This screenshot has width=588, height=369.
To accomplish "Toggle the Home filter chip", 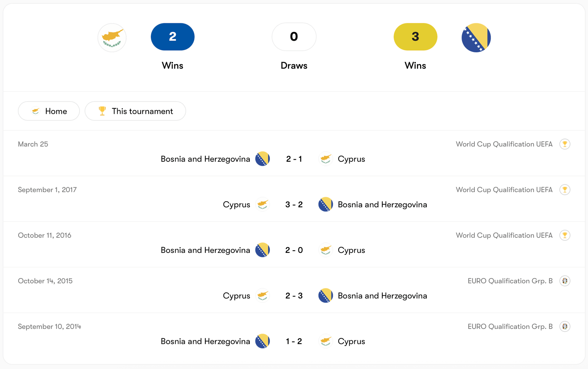I will click(49, 111).
